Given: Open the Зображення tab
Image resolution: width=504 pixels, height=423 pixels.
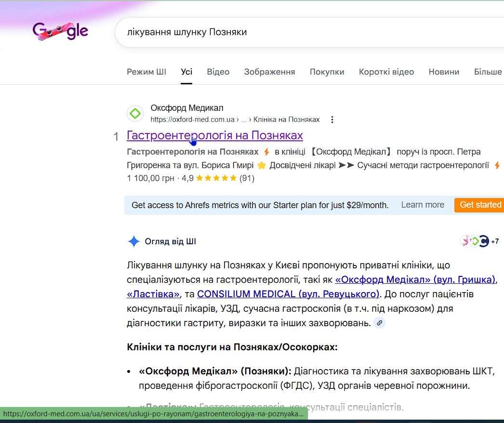Looking at the screenshot, I should tap(269, 72).
